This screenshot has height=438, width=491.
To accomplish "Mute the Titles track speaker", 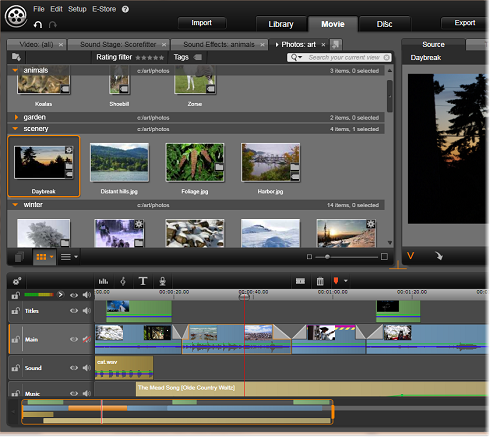I will coord(87,311).
